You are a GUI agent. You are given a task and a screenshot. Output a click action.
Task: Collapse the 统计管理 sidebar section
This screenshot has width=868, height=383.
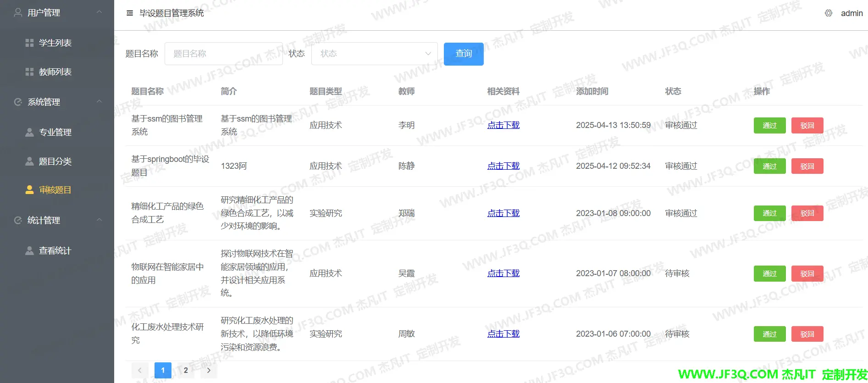[x=99, y=220]
